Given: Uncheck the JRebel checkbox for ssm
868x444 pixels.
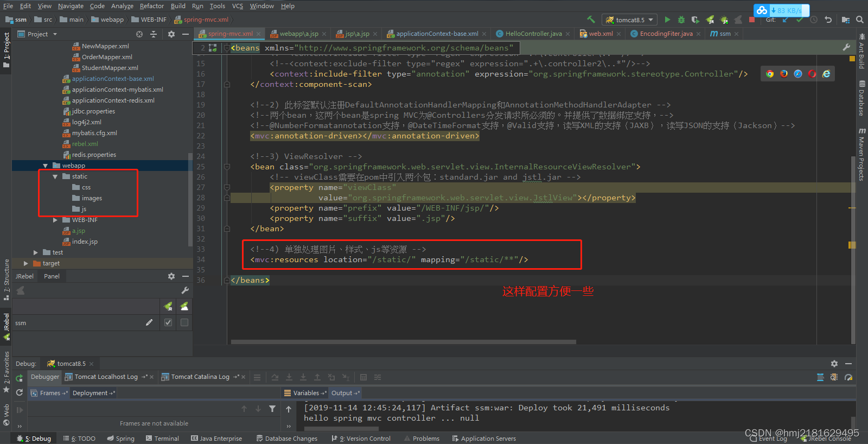Looking at the screenshot, I should click(x=168, y=322).
